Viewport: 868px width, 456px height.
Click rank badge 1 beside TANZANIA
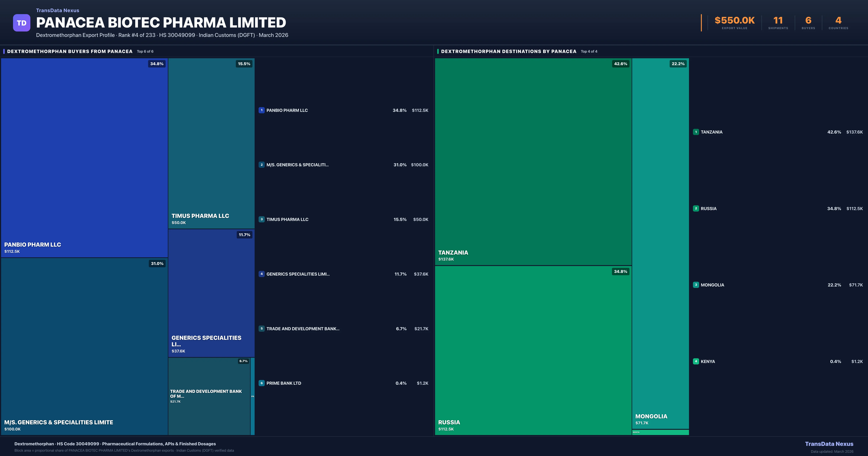696,132
